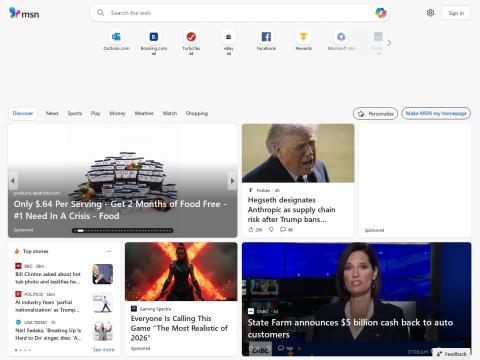
Task: Click the Top stories pagination dots
Action: [23, 350]
